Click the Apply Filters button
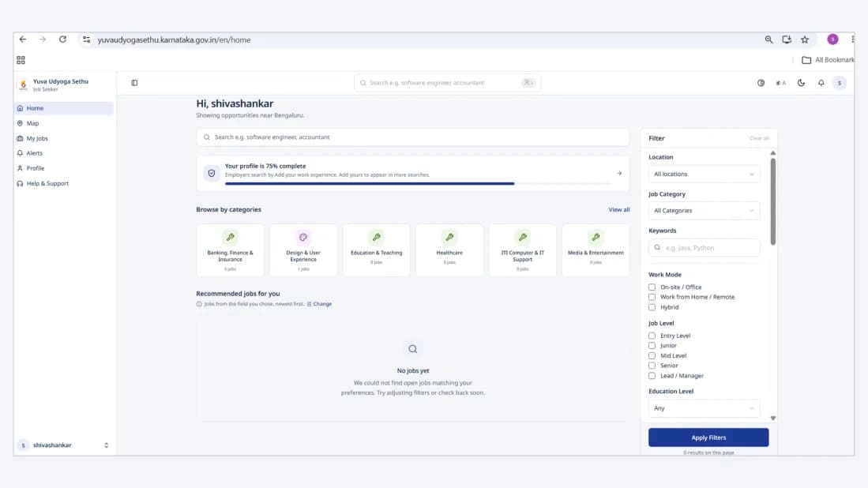 click(x=708, y=437)
